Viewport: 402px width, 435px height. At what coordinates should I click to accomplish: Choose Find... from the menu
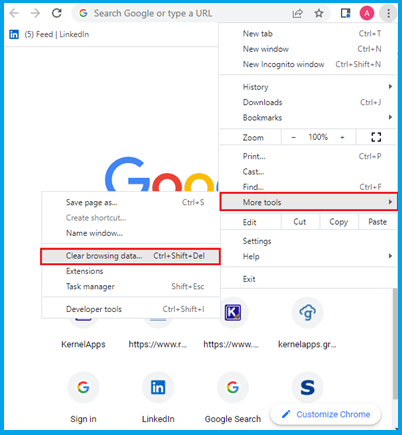coord(308,187)
